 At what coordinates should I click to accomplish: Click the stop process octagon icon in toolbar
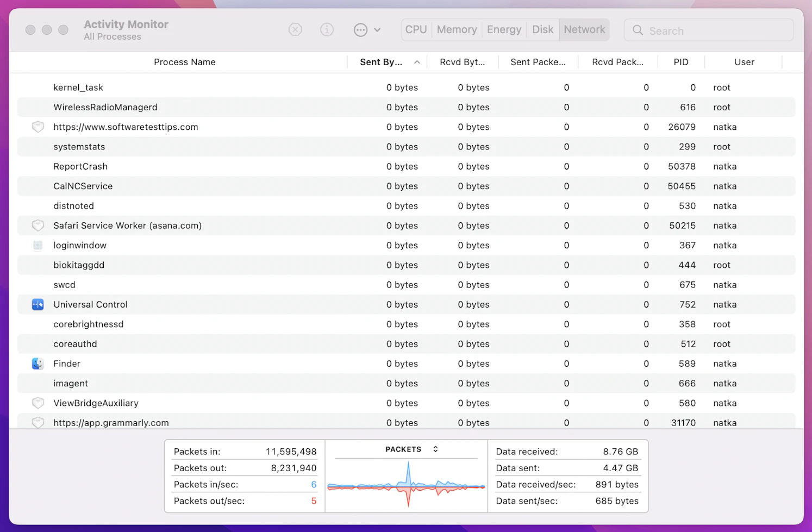coord(295,30)
